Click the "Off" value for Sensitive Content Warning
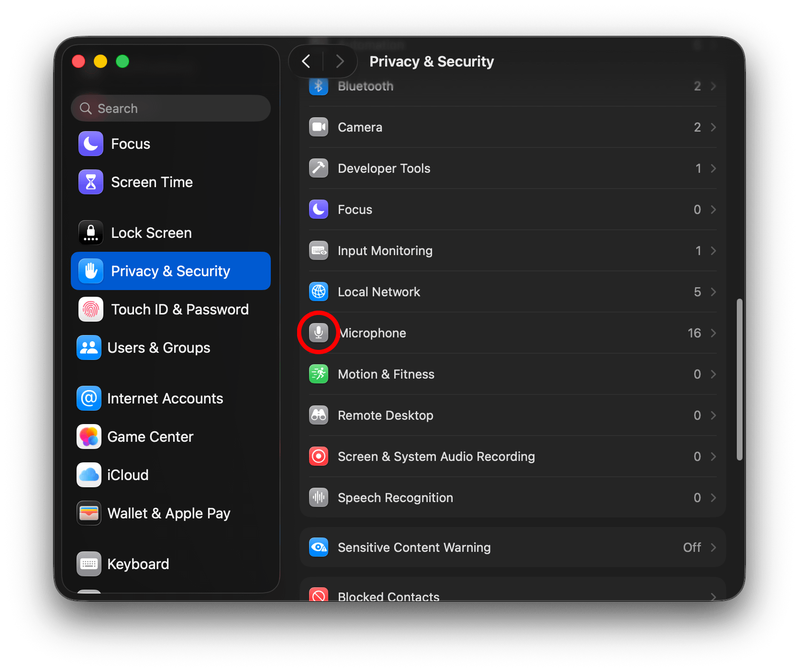 (x=692, y=548)
